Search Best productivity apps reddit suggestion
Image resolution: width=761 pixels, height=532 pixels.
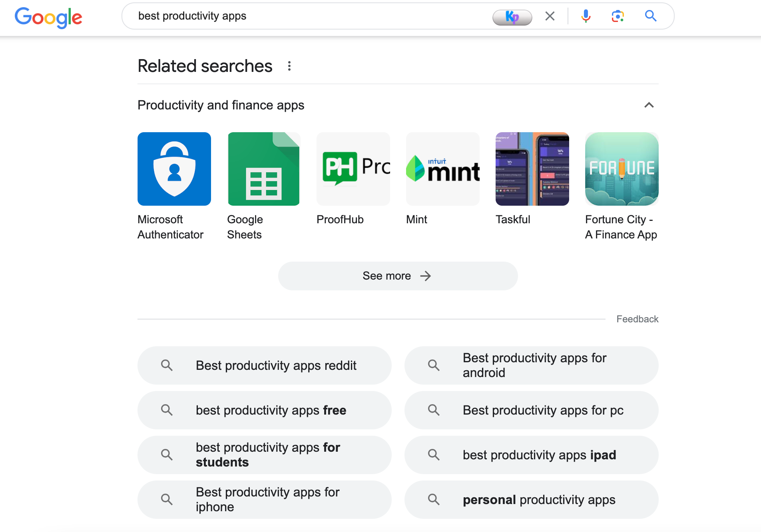pos(264,365)
